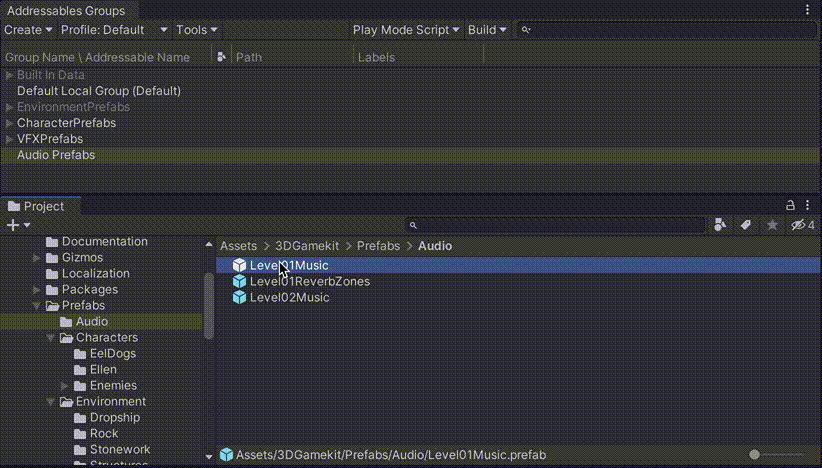Open Addressables Groups window options menu
Image resolution: width=822 pixels, height=468 pixels.
click(807, 10)
